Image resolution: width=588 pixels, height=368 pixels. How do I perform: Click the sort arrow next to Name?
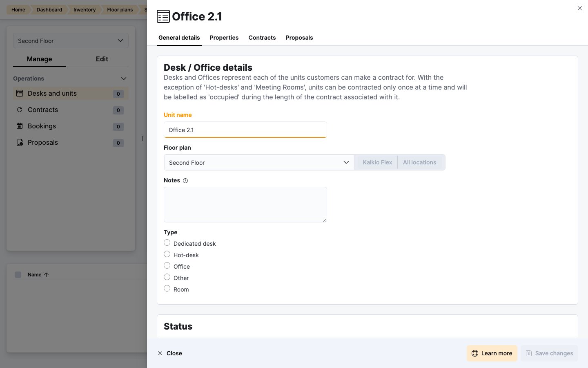46,275
